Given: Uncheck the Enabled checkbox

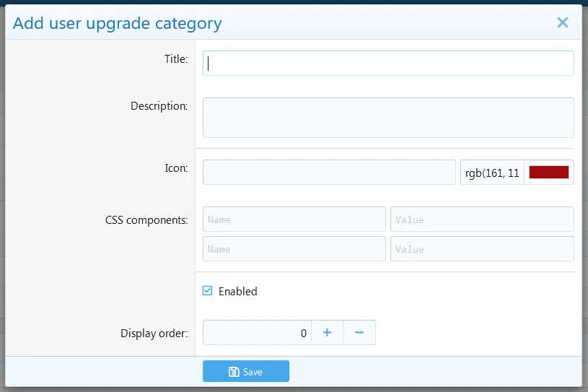Looking at the screenshot, I should point(208,291).
